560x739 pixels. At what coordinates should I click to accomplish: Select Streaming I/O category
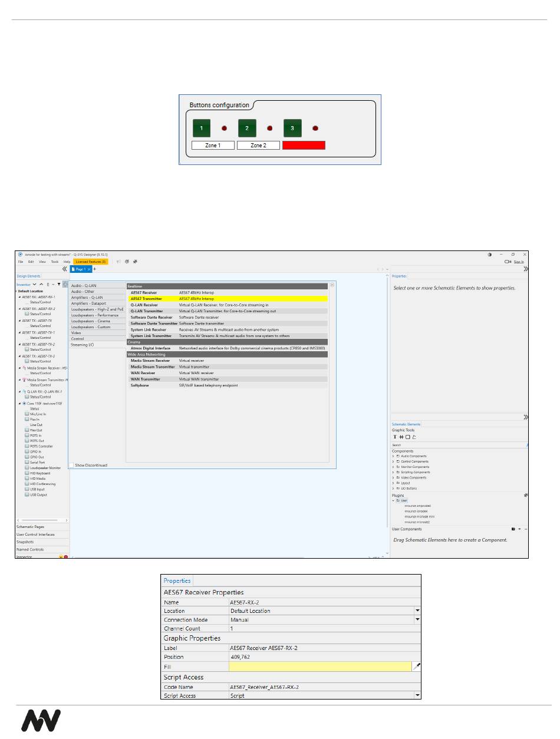click(97, 345)
